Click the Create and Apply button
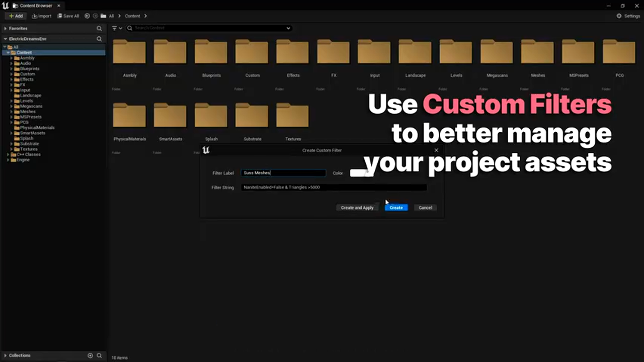Viewport: 644px width, 362px height. click(x=357, y=208)
